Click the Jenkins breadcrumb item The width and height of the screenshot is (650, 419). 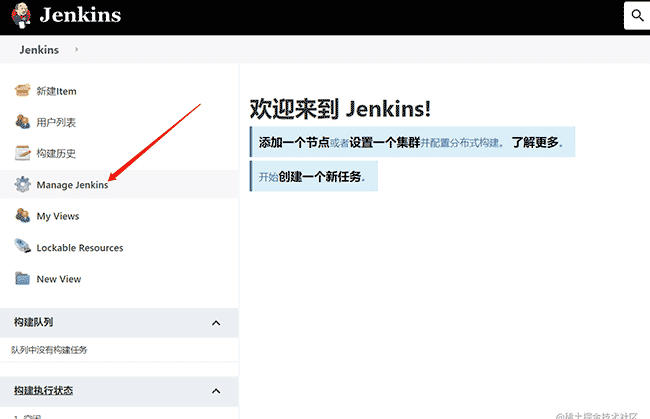click(39, 50)
